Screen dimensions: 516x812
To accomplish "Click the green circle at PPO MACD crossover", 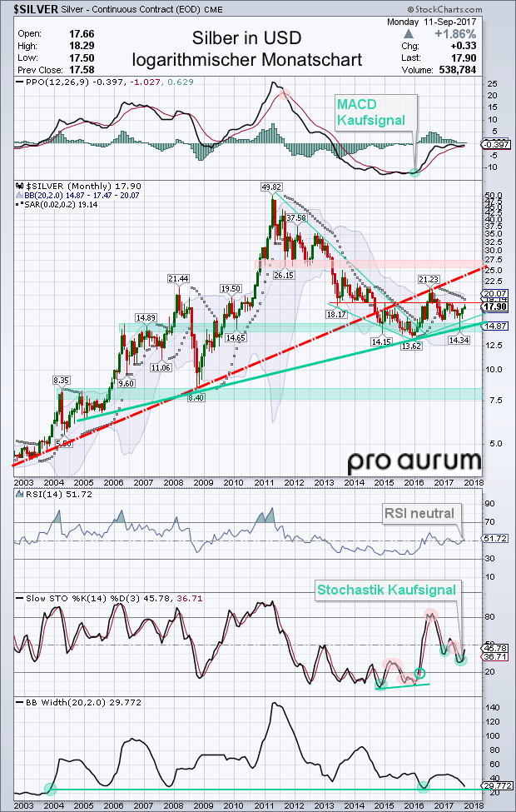I will (x=414, y=172).
